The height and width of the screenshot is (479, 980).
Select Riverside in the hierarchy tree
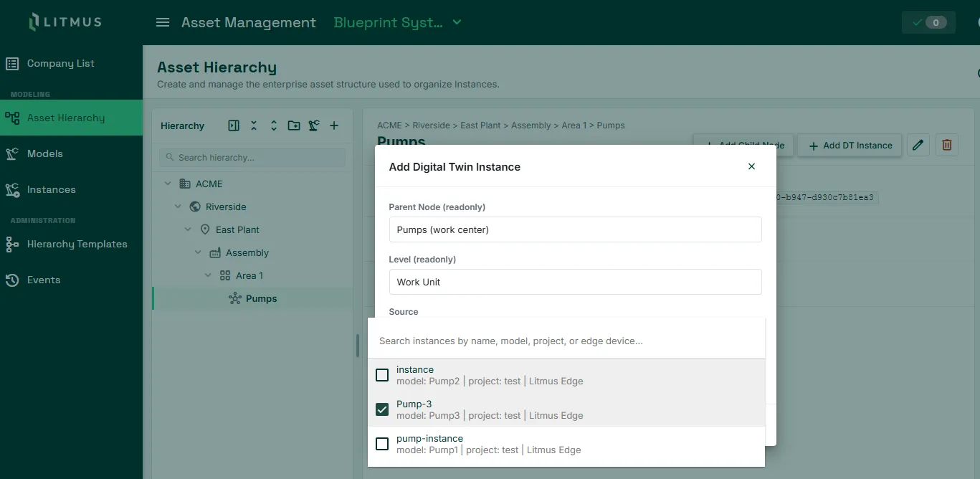[x=226, y=207]
